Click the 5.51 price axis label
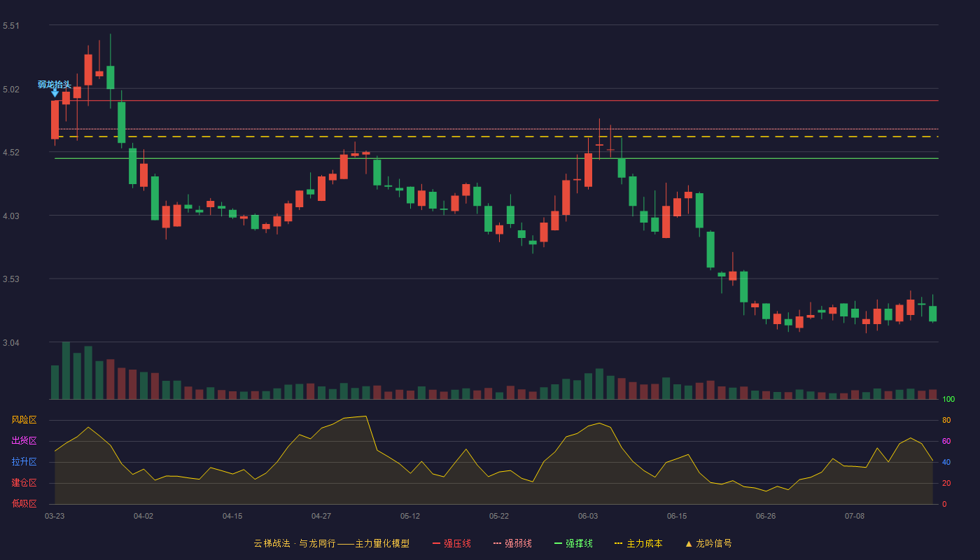The image size is (980, 560). coord(11,26)
